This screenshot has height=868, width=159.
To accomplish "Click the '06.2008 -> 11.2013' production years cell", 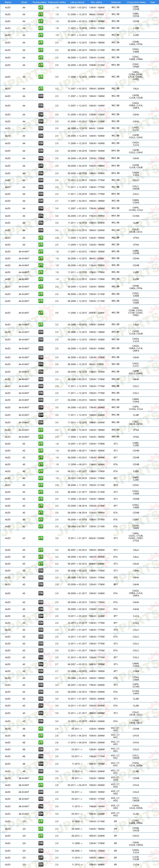I will click(77, 485).
